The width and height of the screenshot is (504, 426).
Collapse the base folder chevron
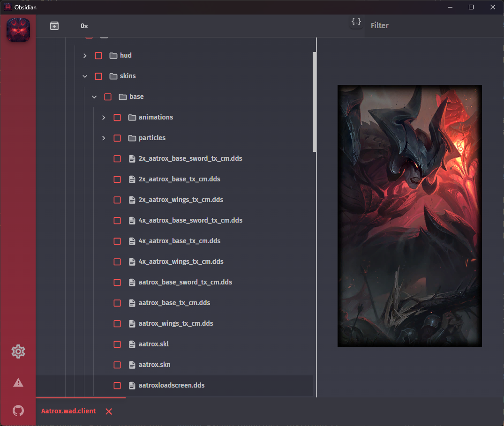point(94,97)
